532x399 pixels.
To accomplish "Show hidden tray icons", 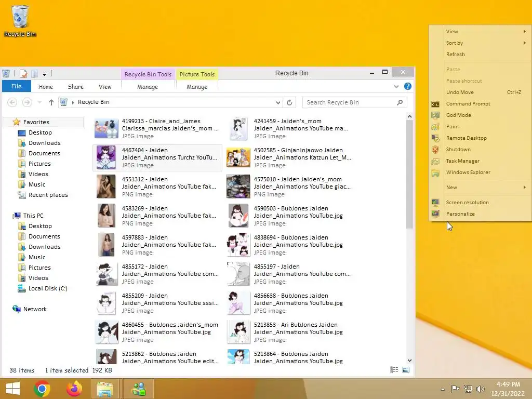I will coord(443,389).
